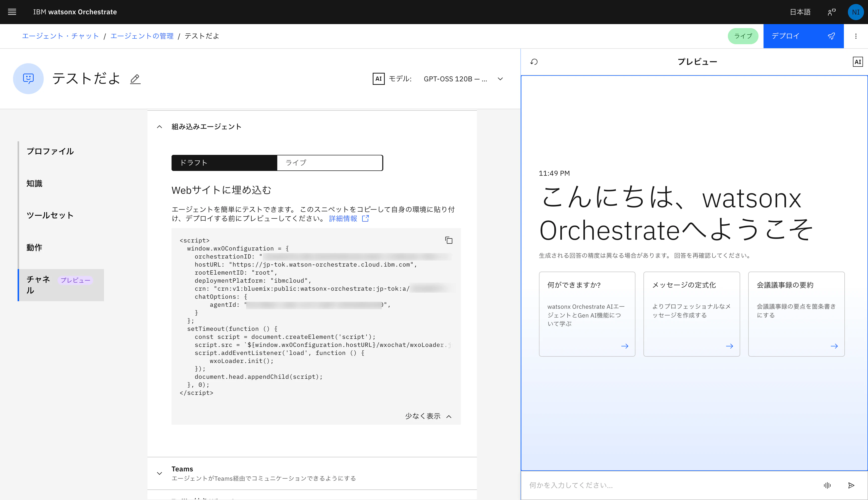The width and height of the screenshot is (868, 500).
Task: Edit the agent name with pencil icon
Action: [135, 79]
